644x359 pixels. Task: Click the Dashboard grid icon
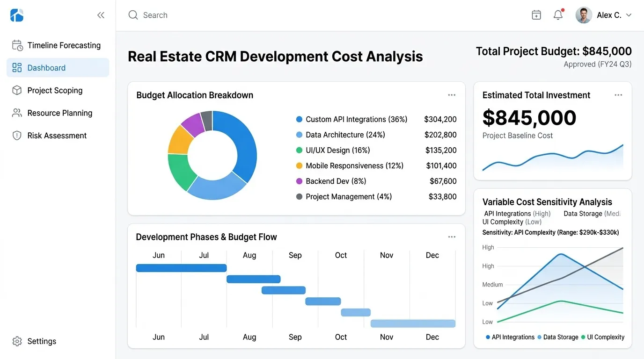[x=17, y=68]
